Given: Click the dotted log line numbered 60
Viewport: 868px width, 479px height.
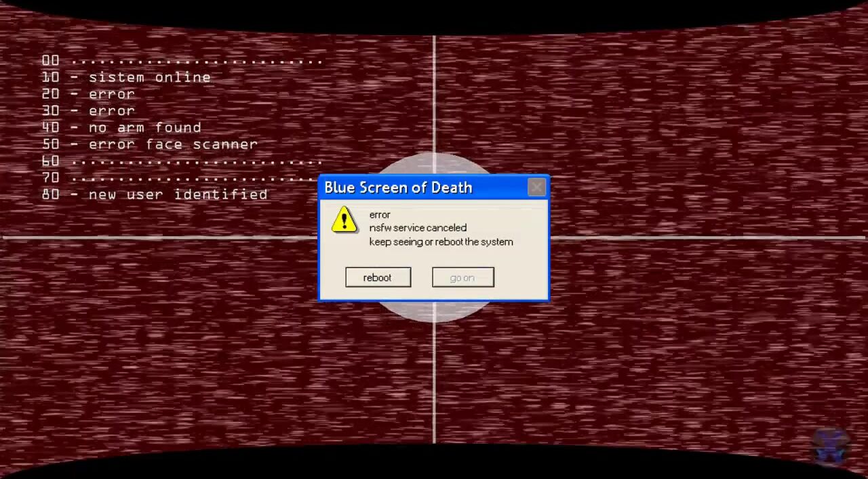Looking at the screenshot, I should pyautogui.click(x=182, y=161).
